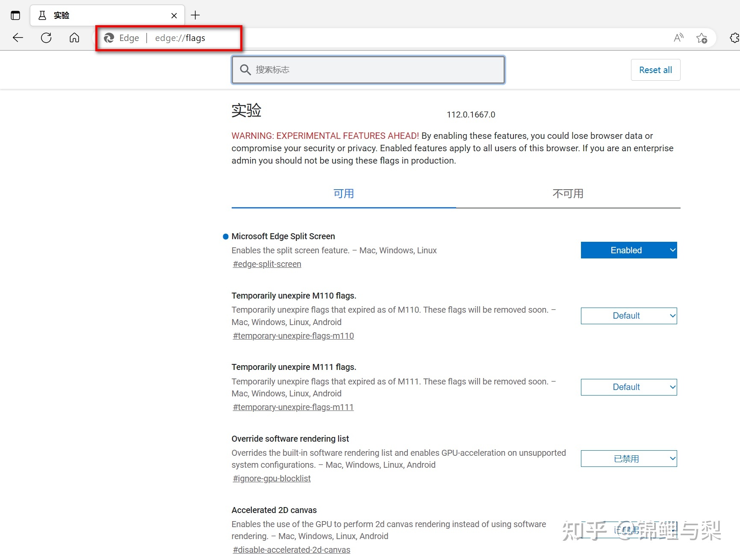740x560 pixels.
Task: Click the Microsoft Edge Split Screen title
Action: point(283,236)
